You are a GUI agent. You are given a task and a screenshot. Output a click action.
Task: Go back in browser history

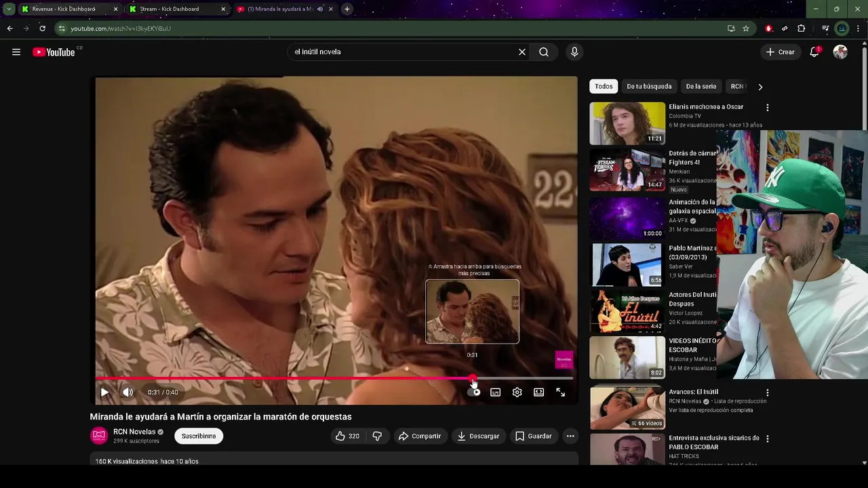pyautogui.click(x=9, y=28)
